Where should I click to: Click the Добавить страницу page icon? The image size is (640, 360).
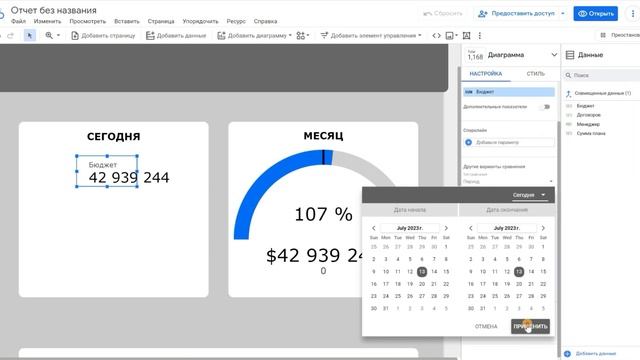click(75, 36)
